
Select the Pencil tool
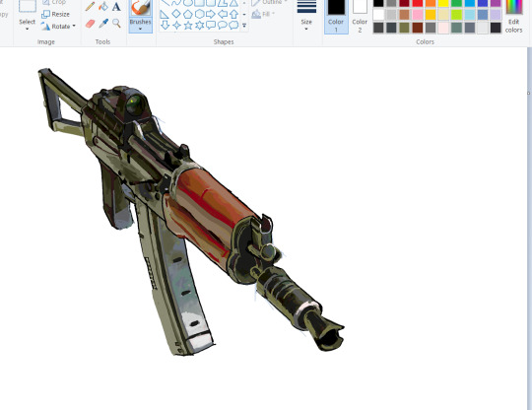click(x=90, y=6)
